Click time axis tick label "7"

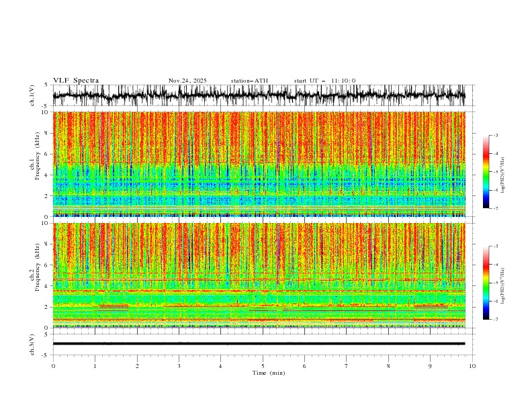point(347,366)
